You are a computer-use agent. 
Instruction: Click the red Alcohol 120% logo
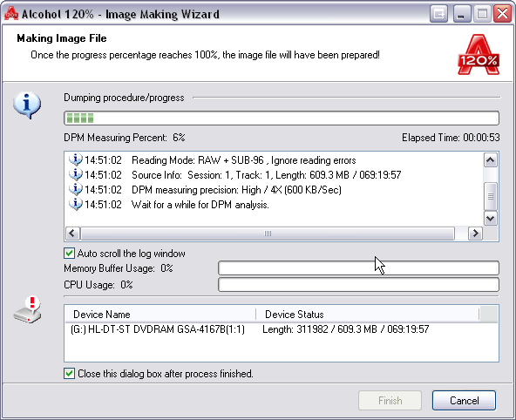(479, 54)
